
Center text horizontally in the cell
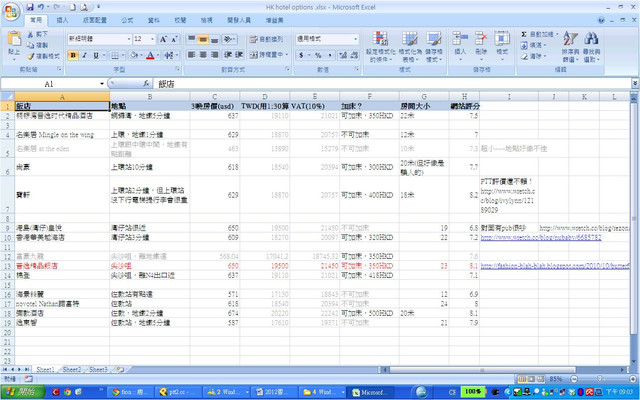point(203,55)
